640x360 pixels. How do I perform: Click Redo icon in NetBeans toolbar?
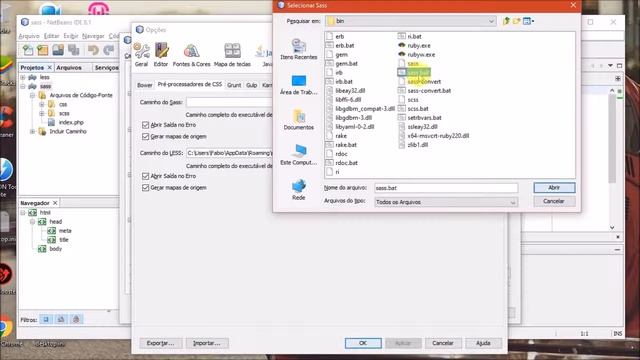[109, 50]
